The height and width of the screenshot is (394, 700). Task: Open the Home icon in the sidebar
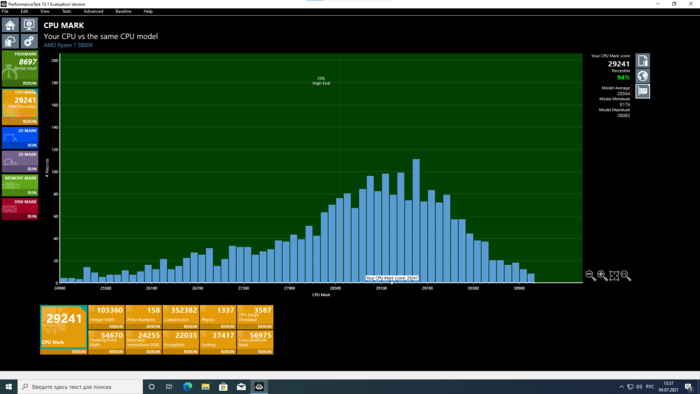10,25
